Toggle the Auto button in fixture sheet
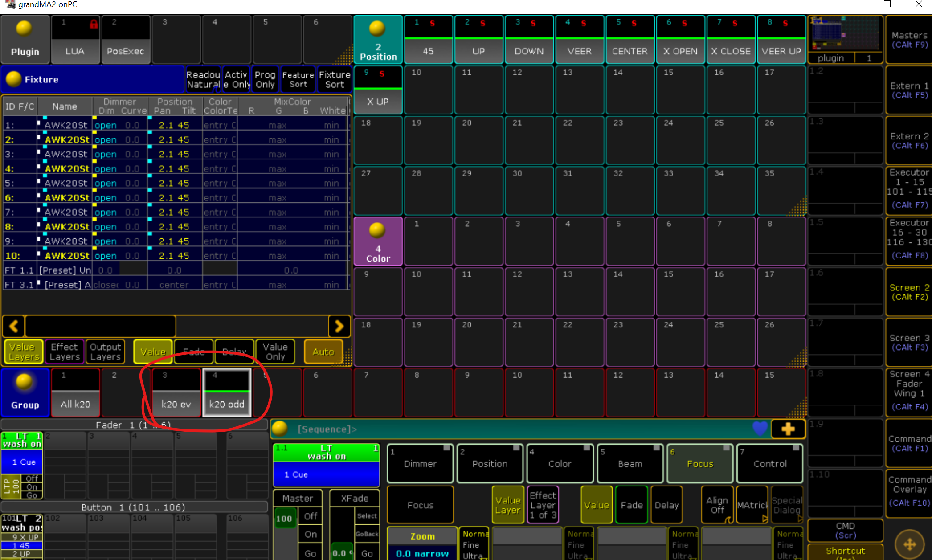This screenshot has width=932, height=560. [x=323, y=352]
